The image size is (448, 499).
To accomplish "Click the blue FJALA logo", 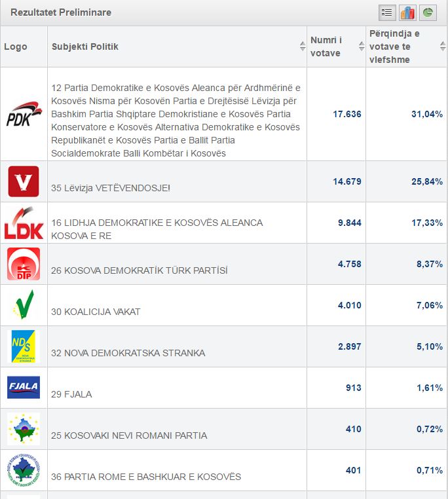I will [x=24, y=388].
